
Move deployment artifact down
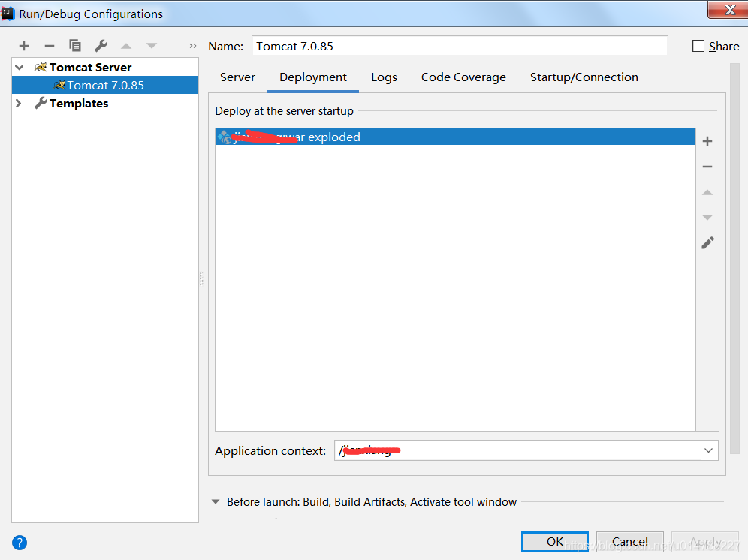coord(707,218)
